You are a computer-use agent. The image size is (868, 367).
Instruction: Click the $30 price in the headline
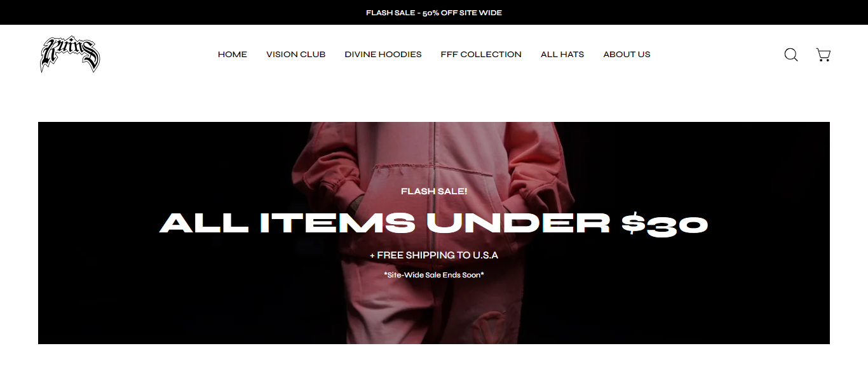point(665,224)
